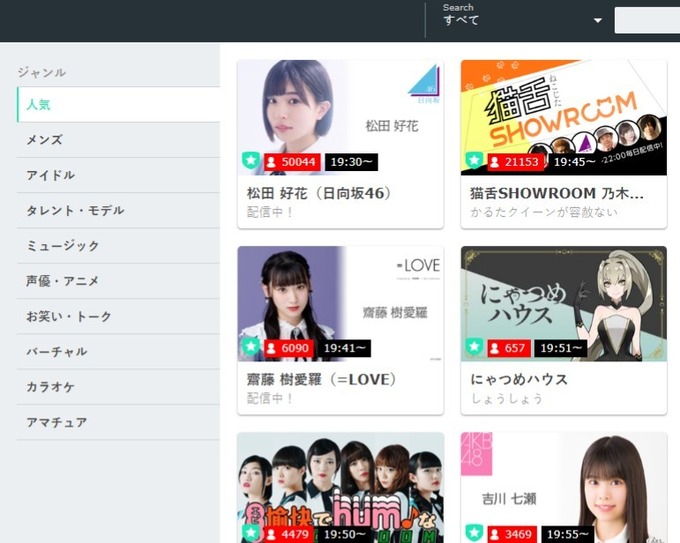Open the 齋藤 樹愛羅 stream thumbnail
The image size is (680, 543).
point(340,304)
